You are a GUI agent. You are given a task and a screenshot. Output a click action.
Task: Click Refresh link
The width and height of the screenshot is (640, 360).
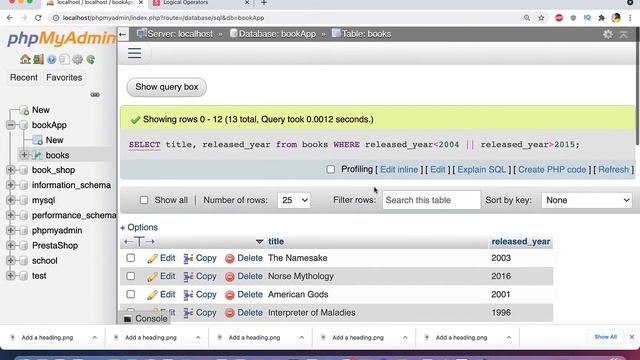click(x=613, y=169)
